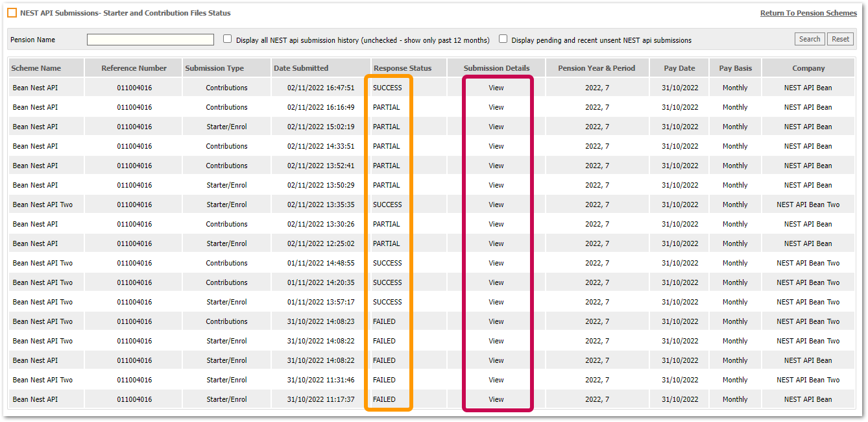Click the Pay Date column header
This screenshot has height=422, width=868.
click(x=679, y=68)
